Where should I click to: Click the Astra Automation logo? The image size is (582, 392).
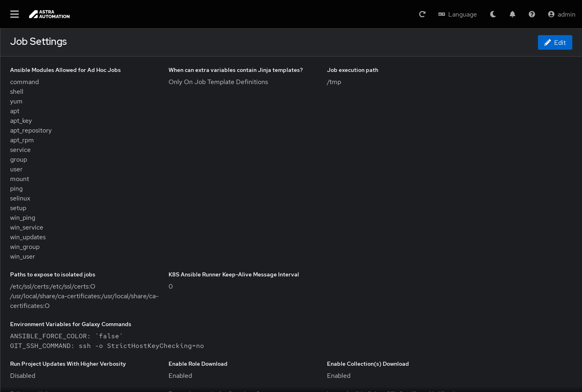(x=49, y=14)
